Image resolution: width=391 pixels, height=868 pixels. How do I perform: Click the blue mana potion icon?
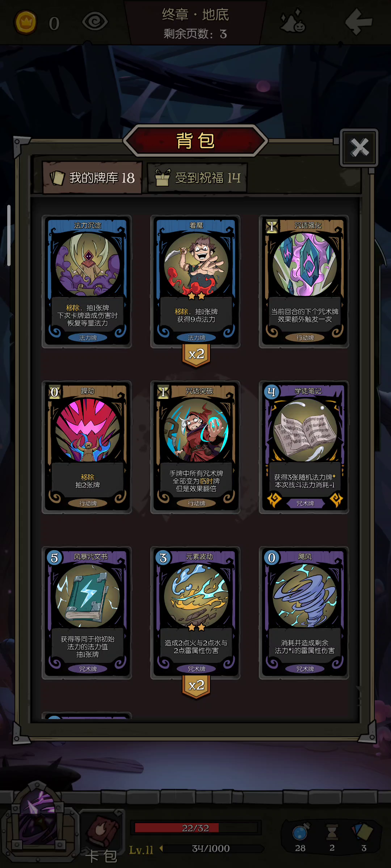tap(300, 832)
